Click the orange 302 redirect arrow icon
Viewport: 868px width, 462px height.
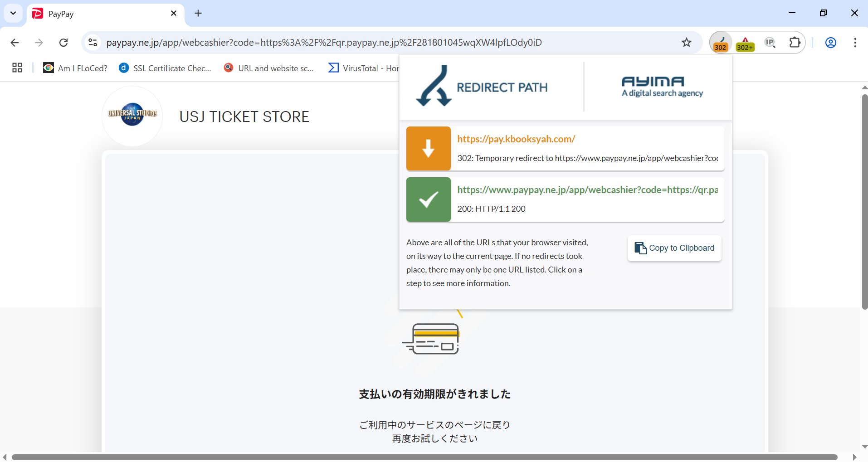(x=429, y=149)
